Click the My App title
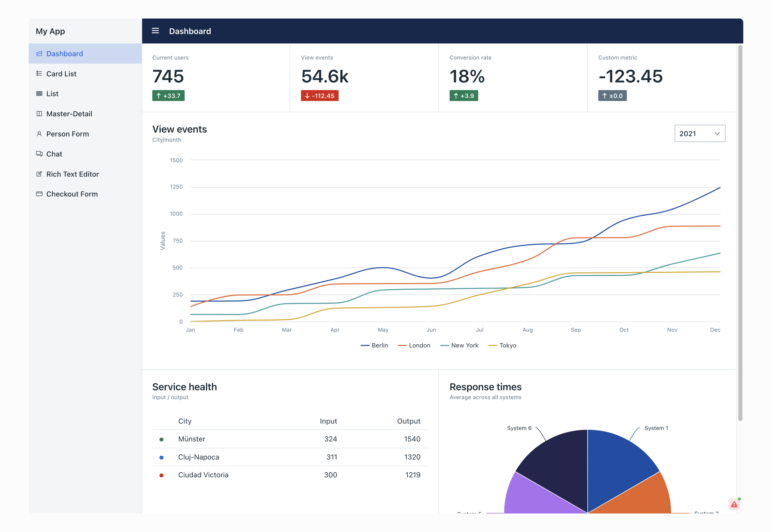The image size is (772, 532). pos(50,31)
